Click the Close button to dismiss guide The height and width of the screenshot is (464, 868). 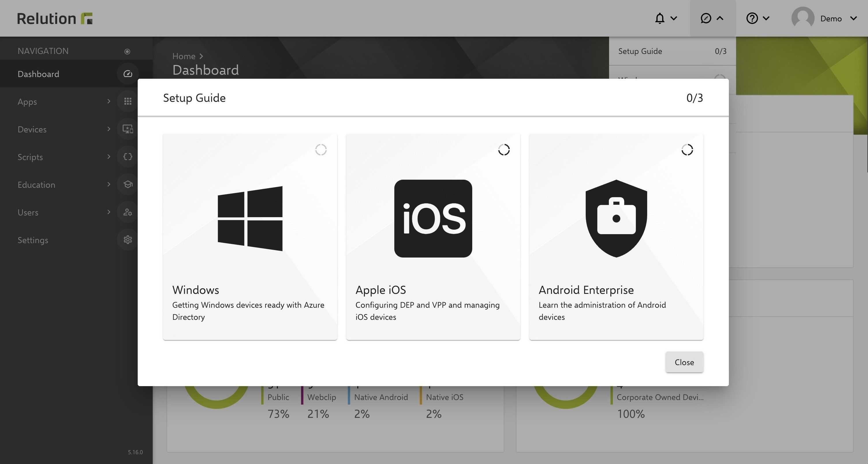point(684,362)
